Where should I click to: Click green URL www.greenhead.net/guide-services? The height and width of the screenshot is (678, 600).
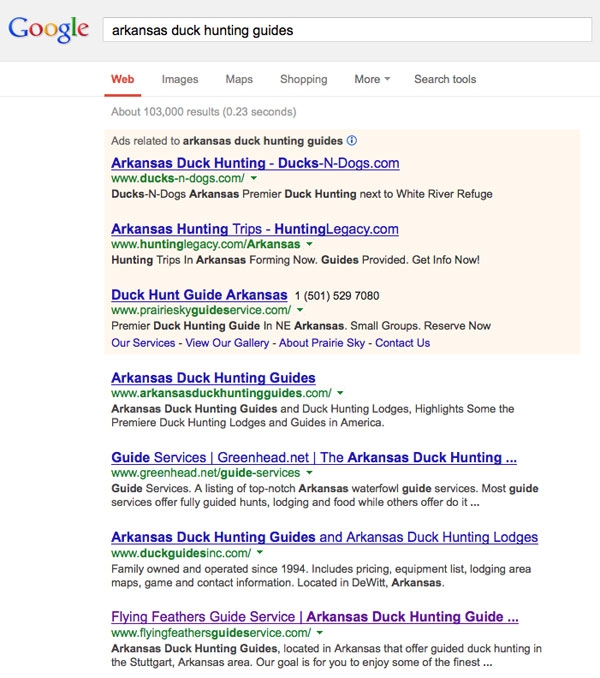(x=206, y=473)
